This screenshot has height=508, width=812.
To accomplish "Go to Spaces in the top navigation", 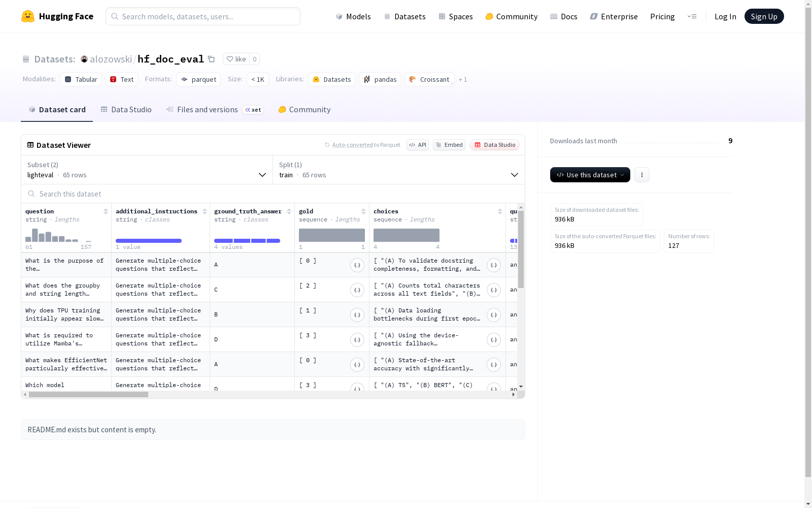I will [456, 16].
